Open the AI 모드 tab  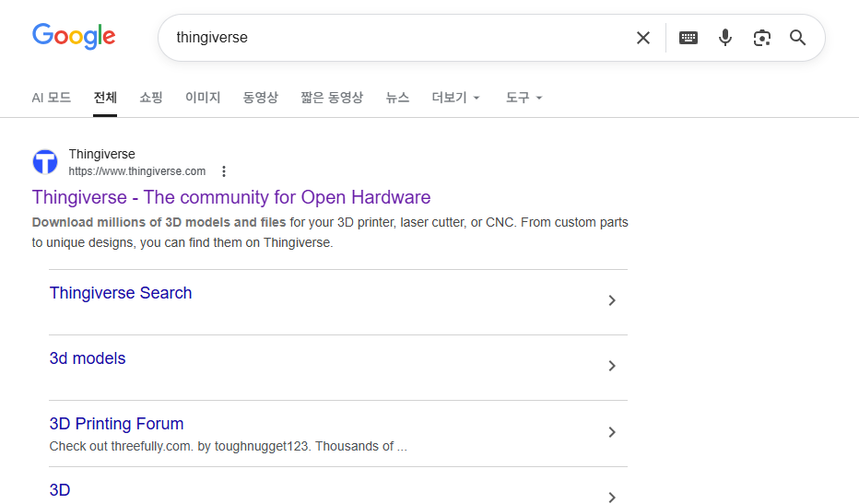52,98
